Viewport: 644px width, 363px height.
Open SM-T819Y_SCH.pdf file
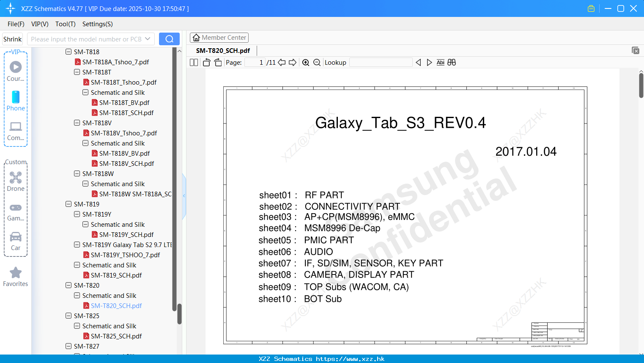126,234
